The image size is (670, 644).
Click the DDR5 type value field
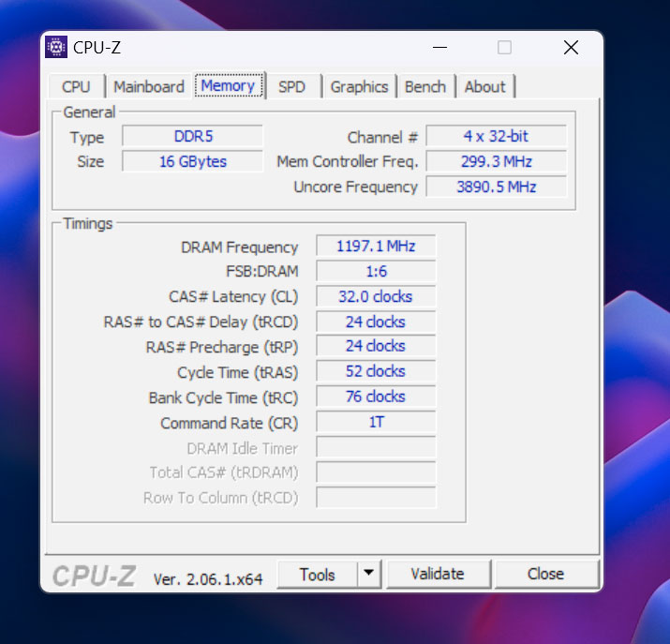click(193, 136)
